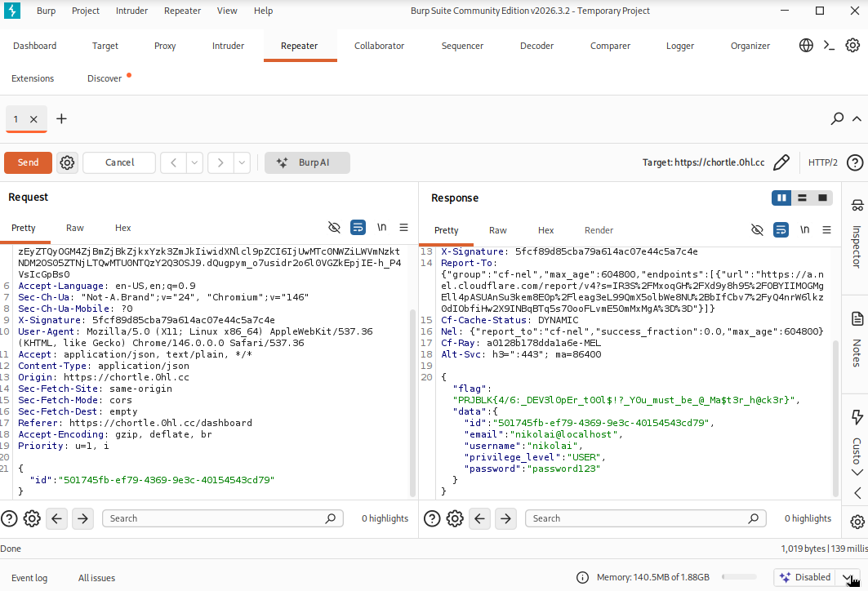Switch to Request Raw view
868x591 pixels.
pyautogui.click(x=75, y=228)
